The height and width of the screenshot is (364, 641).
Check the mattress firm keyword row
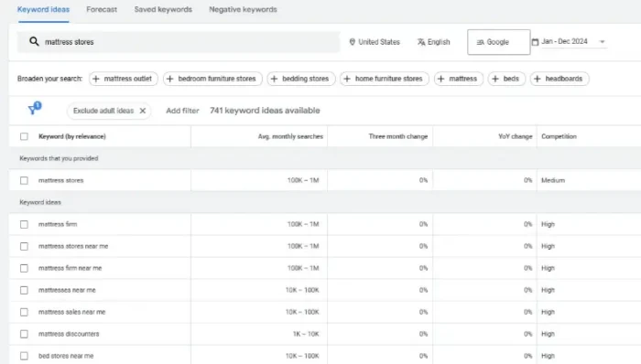coord(24,224)
